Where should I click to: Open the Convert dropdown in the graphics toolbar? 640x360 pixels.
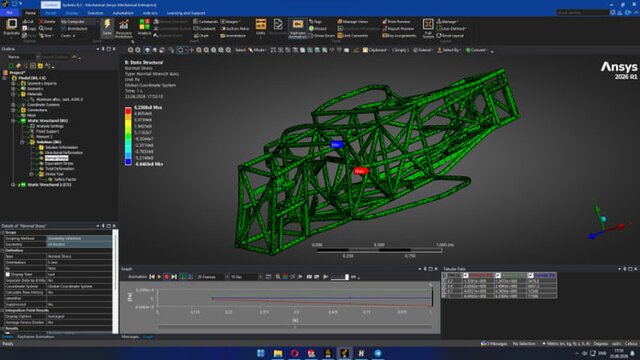(x=476, y=50)
